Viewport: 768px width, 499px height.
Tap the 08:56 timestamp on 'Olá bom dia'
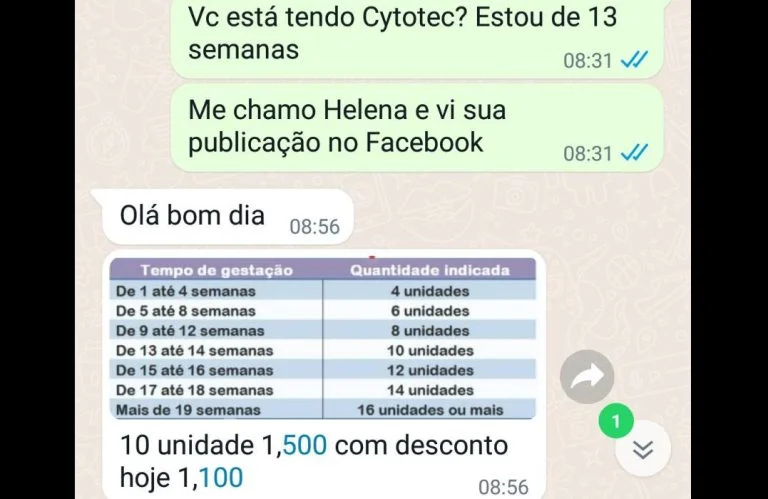point(314,227)
